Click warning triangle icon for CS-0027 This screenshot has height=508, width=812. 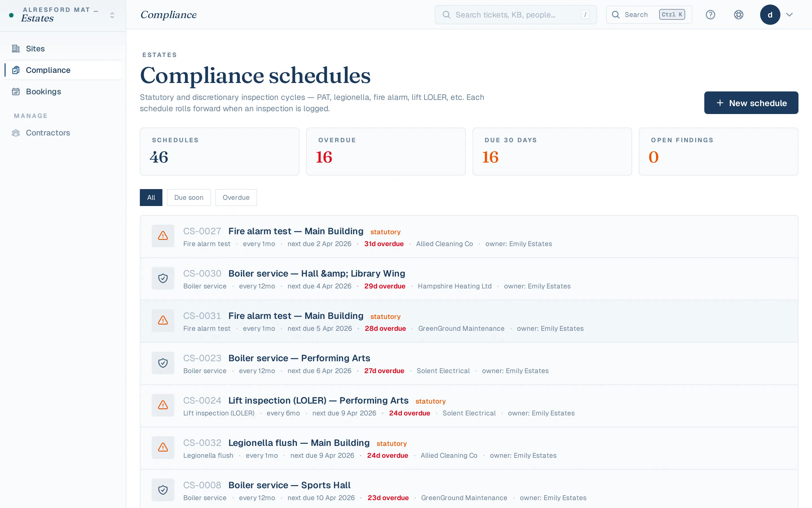point(163,236)
